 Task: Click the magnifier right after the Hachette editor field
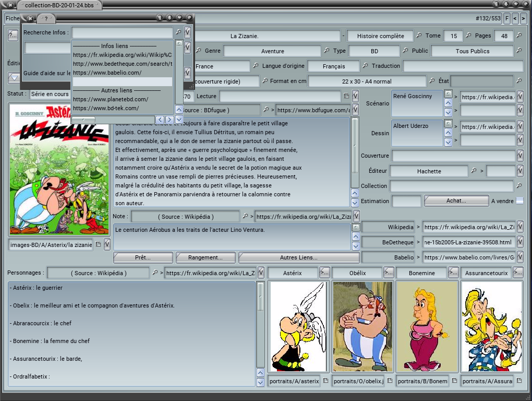[x=474, y=171]
